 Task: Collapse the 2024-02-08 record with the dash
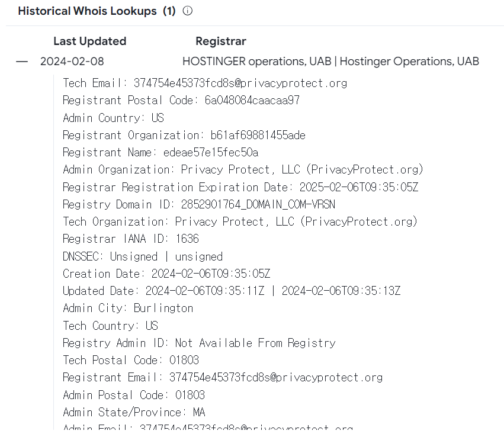point(22,62)
